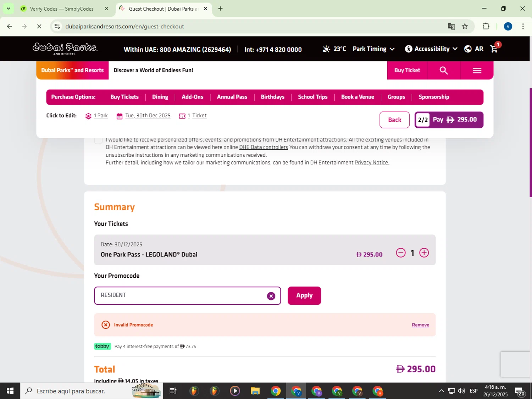The image size is (532, 399).
Task: Close the Verify Codes SimplyCodes tab
Action: pyautogui.click(x=106, y=9)
